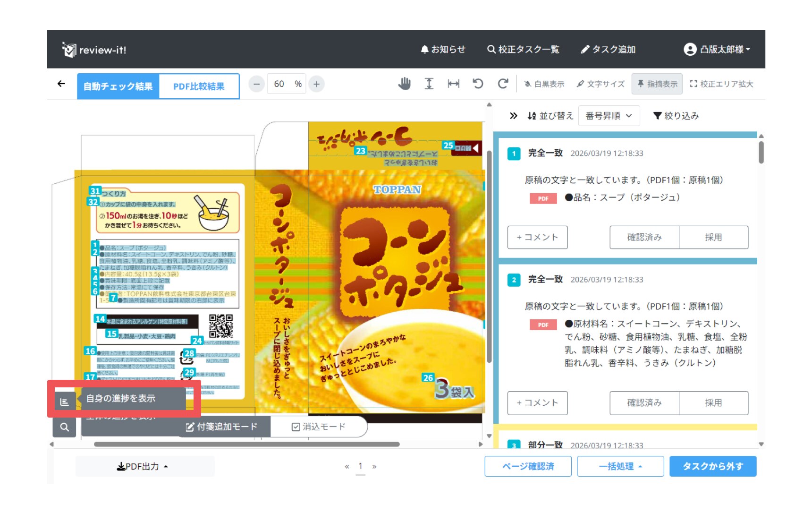Open the 一括処理 dropdown
Screen dimensions: 812x513
coord(620,467)
